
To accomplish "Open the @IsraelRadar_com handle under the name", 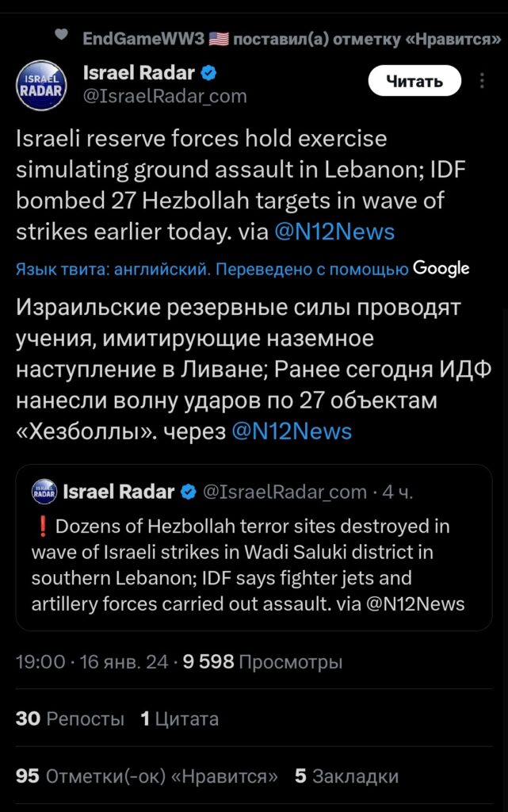I will point(165,96).
